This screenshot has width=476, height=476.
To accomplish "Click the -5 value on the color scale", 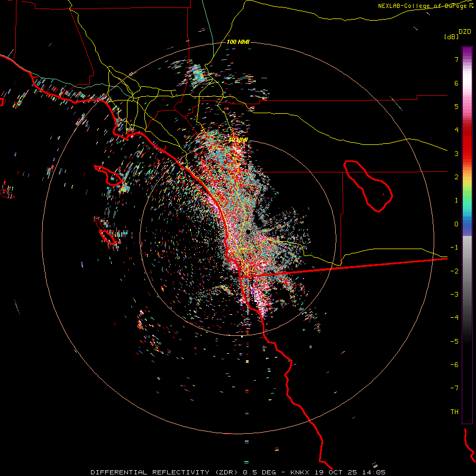I will (x=454, y=341).
